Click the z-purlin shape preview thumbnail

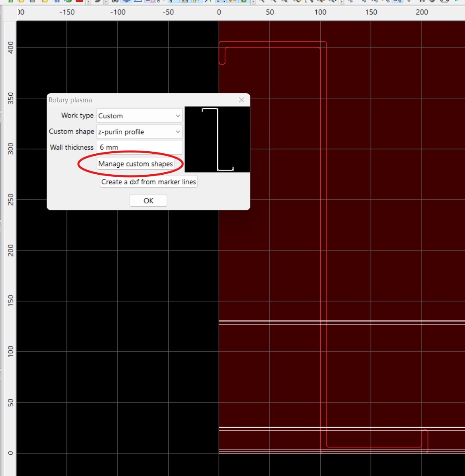[x=217, y=140]
